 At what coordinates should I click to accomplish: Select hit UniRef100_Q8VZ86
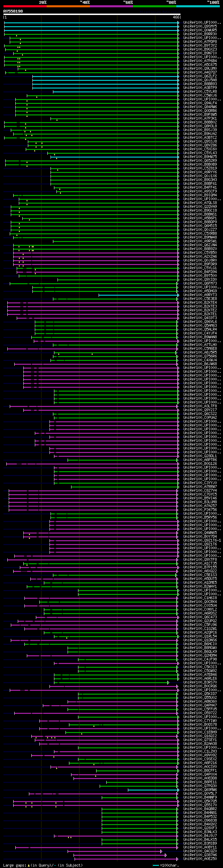(200, 145)
